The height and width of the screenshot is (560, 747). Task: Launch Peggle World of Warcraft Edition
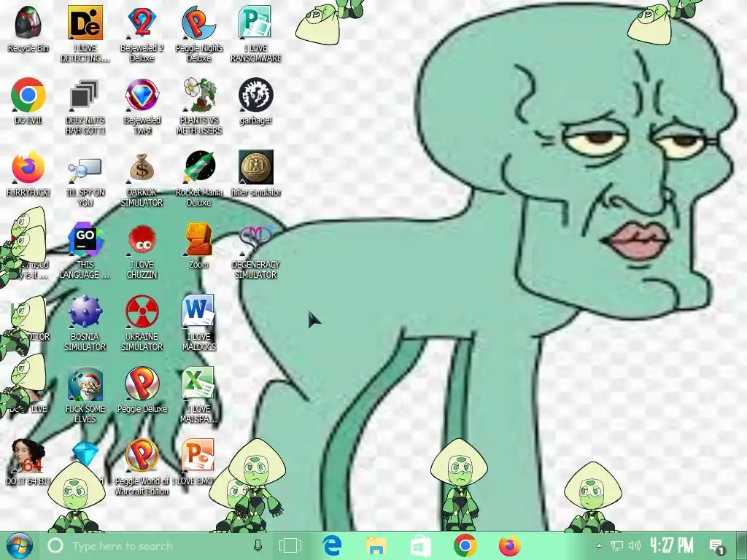point(142,456)
